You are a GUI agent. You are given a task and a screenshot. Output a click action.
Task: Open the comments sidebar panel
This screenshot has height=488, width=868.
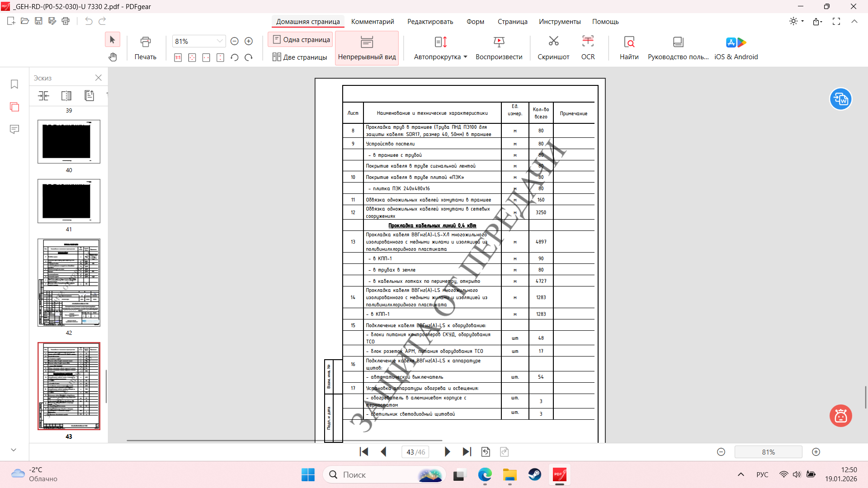pyautogui.click(x=14, y=130)
